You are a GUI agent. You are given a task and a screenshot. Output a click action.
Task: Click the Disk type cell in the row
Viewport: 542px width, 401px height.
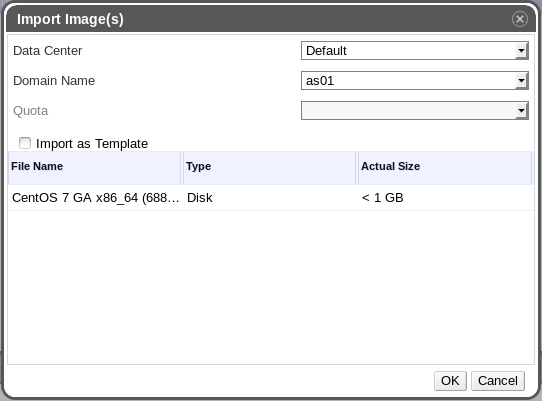tap(199, 198)
